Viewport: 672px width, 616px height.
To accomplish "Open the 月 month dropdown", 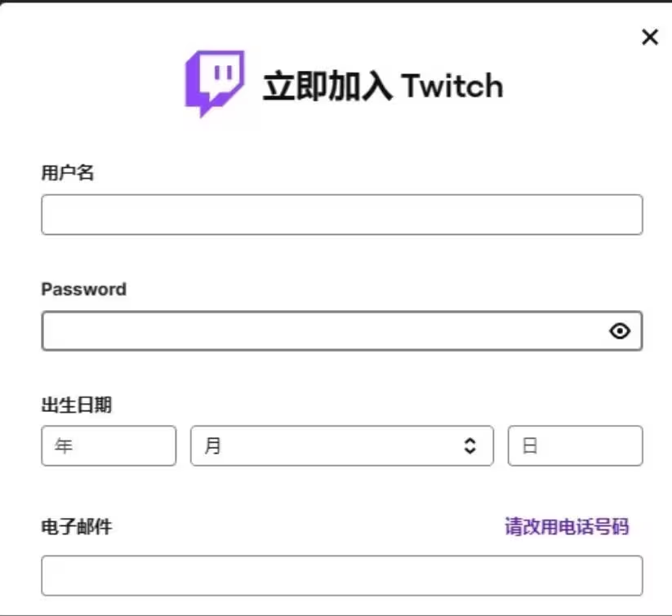I will tap(342, 445).
